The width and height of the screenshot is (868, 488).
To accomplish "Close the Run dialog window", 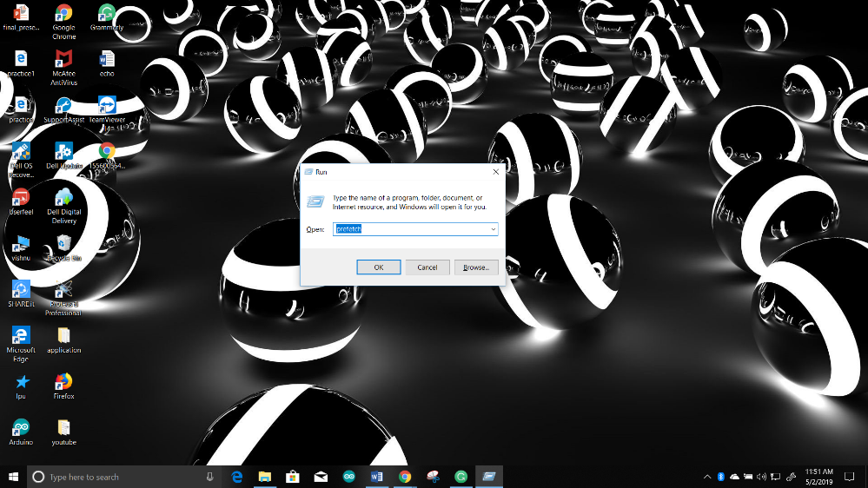I will (495, 172).
